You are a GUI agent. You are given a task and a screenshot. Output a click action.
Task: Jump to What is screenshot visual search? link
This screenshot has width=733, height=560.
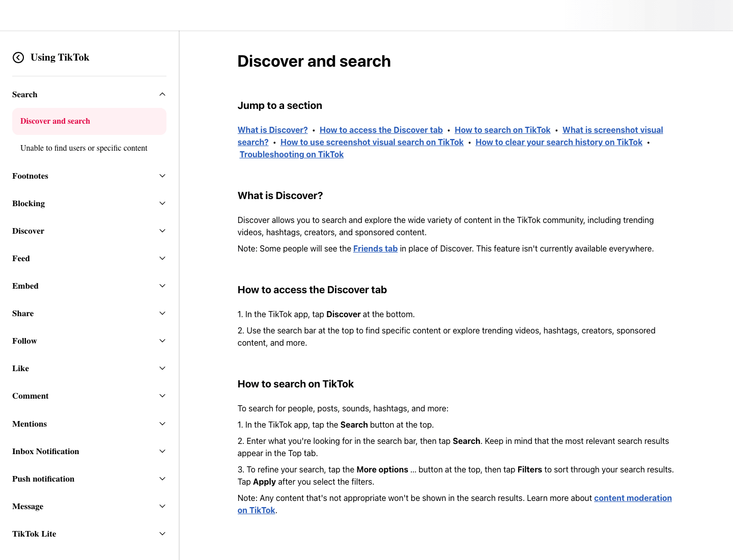tap(613, 130)
